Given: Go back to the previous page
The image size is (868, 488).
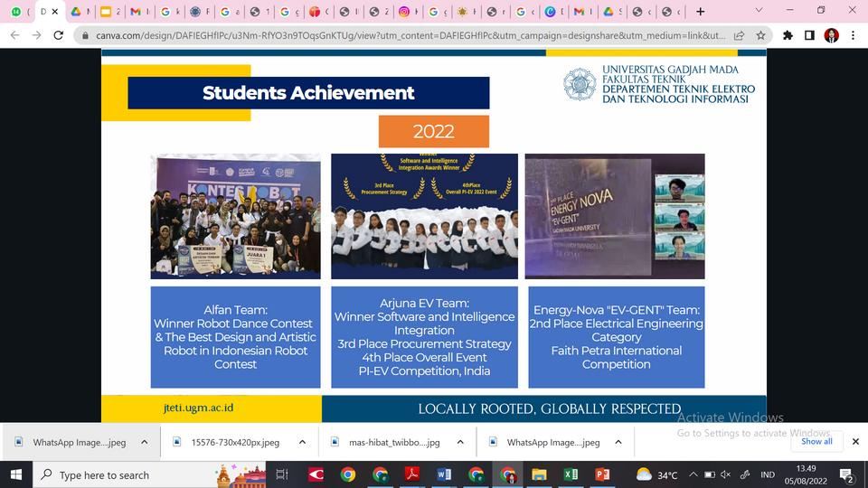Looking at the screenshot, I should [x=15, y=35].
